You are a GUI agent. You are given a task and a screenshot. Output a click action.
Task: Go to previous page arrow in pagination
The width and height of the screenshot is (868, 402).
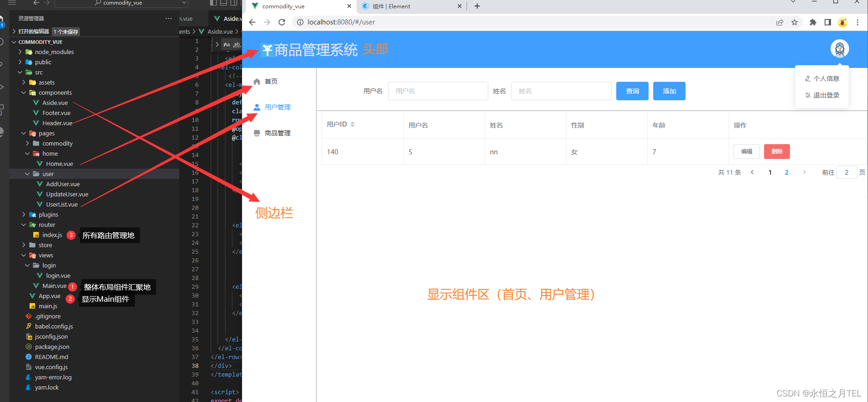753,172
